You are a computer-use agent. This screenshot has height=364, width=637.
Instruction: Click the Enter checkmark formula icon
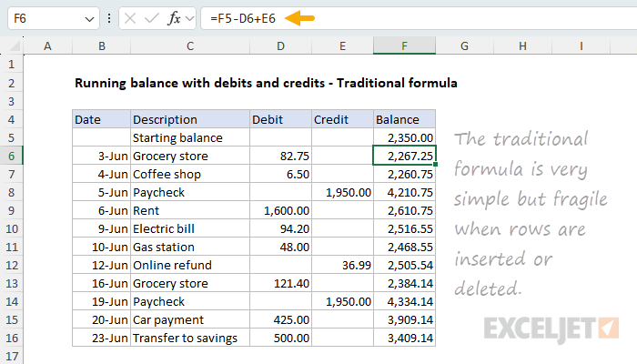[x=152, y=18]
